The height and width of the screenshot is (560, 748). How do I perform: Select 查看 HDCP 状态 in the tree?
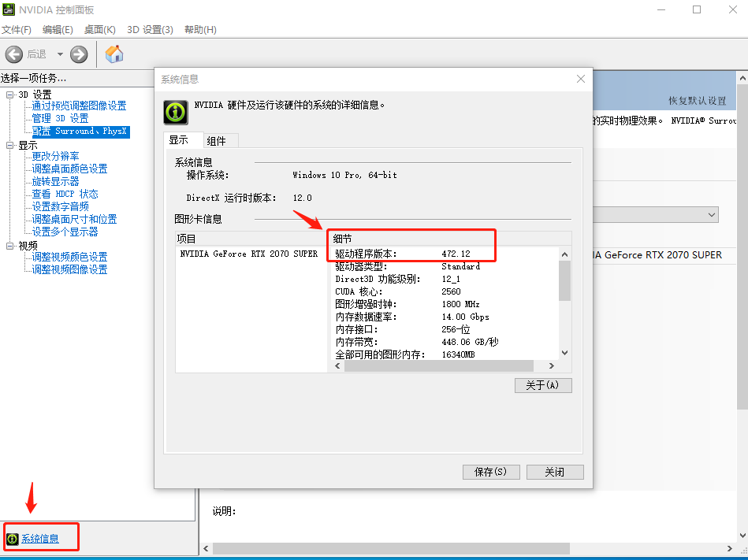click(65, 194)
